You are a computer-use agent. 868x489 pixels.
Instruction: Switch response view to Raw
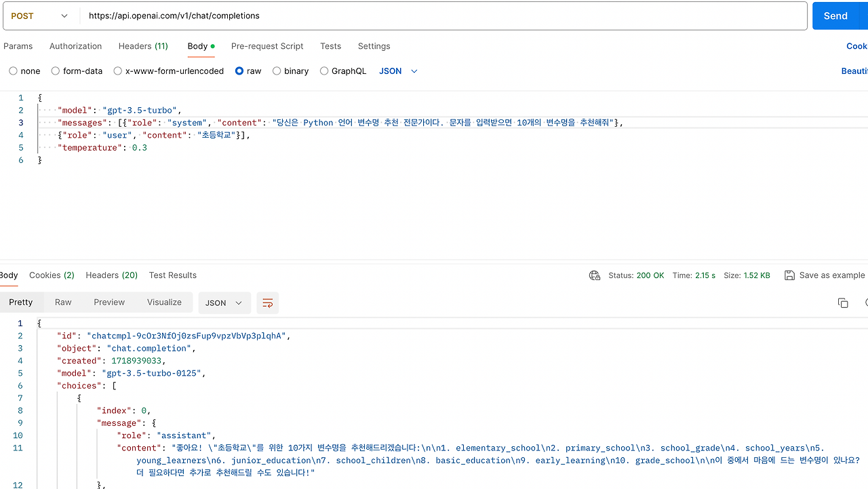63,302
